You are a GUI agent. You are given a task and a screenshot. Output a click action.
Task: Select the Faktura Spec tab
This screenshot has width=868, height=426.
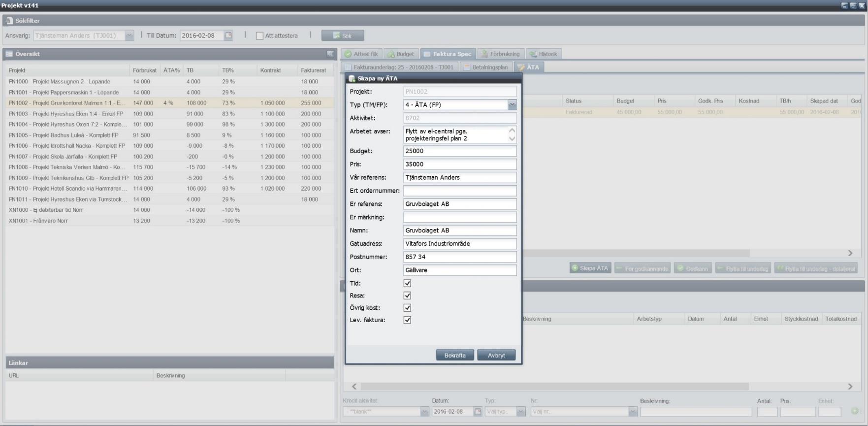448,54
